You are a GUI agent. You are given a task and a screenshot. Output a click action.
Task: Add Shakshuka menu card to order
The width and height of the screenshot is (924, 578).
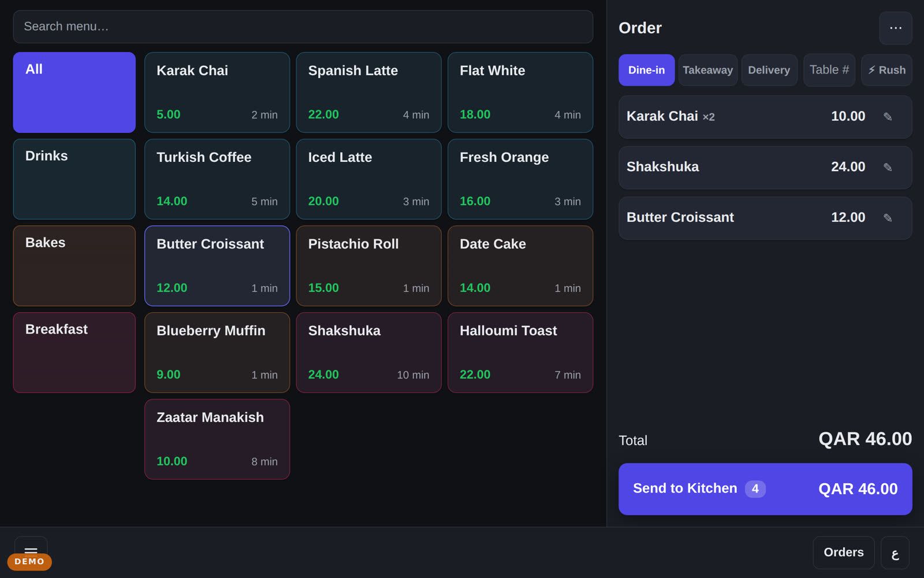coord(368,353)
